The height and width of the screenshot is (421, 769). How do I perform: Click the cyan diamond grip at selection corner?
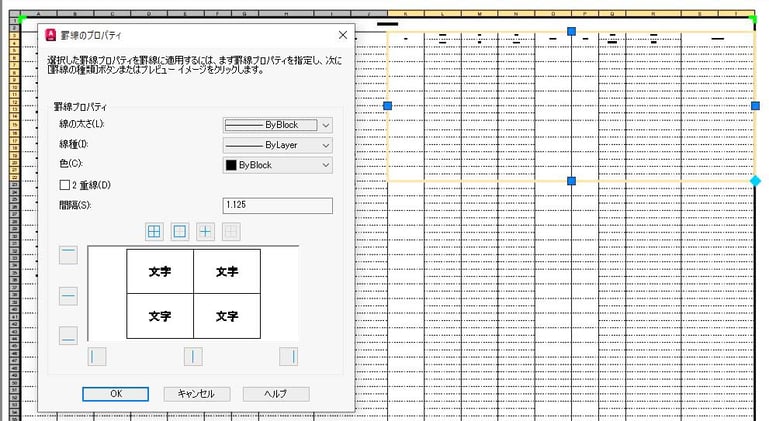coord(755,181)
